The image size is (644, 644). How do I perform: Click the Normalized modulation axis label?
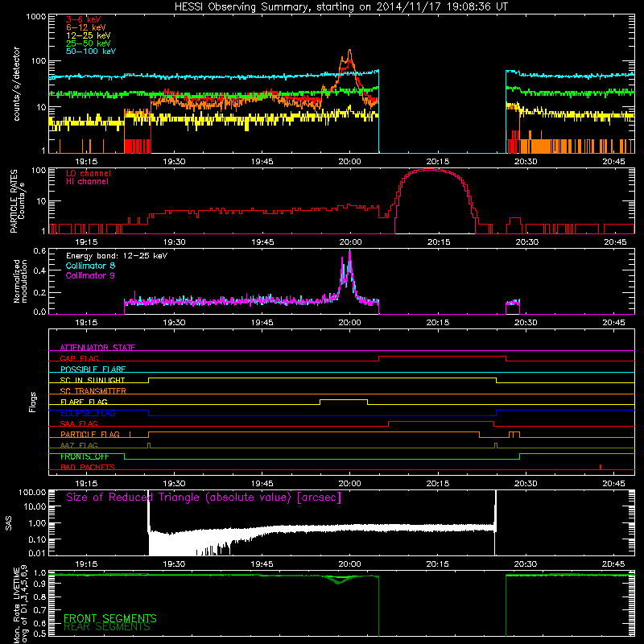point(20,281)
